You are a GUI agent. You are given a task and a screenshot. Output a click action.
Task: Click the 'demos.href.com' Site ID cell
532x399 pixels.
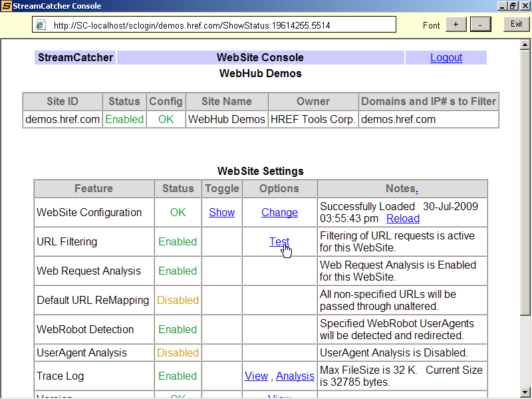pyautogui.click(x=63, y=120)
